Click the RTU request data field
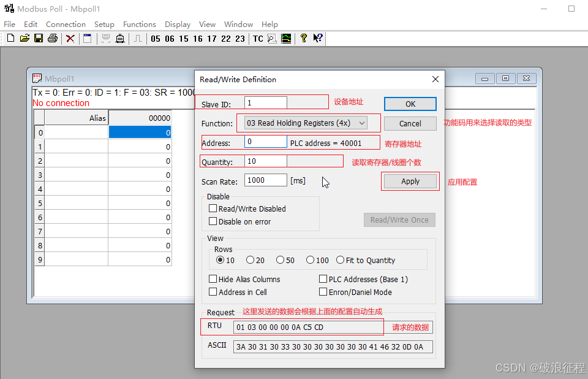 (x=333, y=327)
